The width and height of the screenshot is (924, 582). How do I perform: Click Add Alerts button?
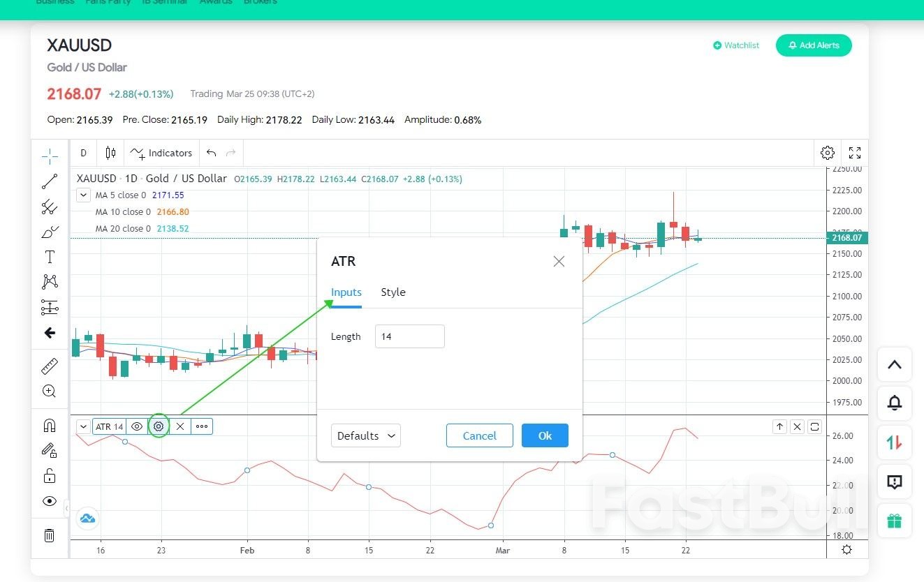tap(814, 45)
